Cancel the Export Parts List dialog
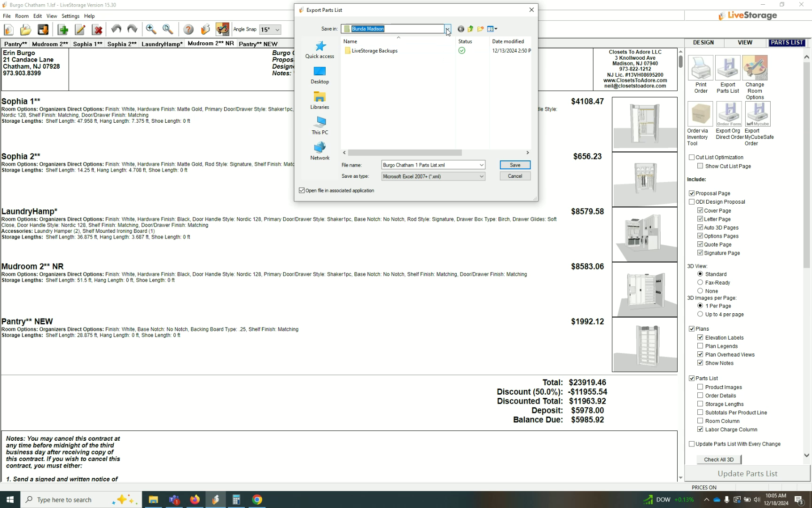The height and width of the screenshot is (508, 812). point(515,176)
